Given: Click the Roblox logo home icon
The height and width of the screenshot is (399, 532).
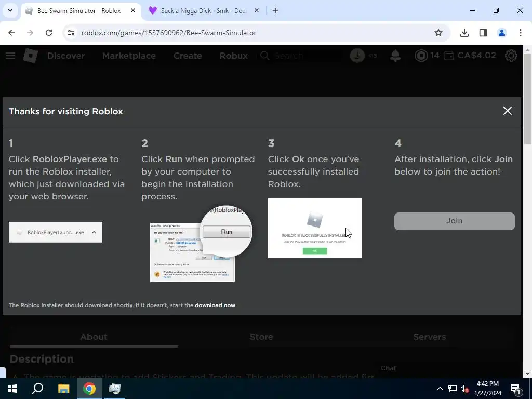Looking at the screenshot, I should (31, 56).
